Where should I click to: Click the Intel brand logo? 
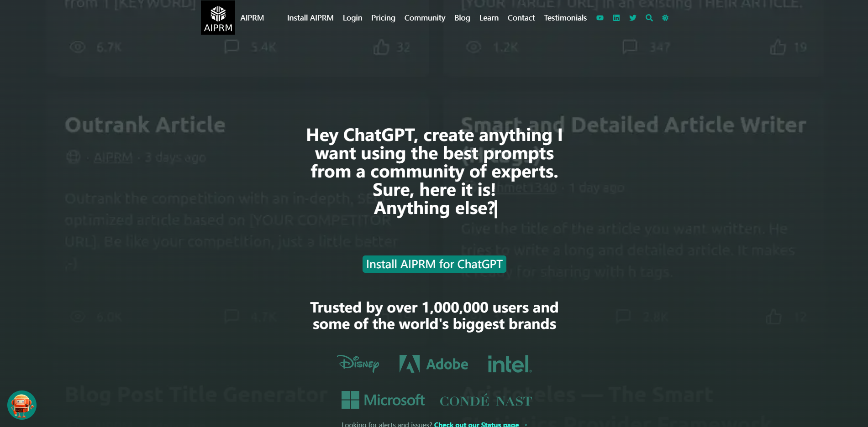coord(509,364)
